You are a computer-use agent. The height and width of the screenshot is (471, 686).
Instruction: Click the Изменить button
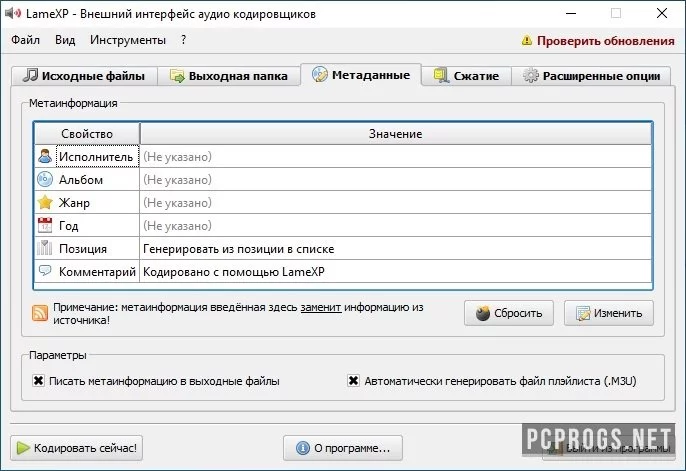point(609,313)
